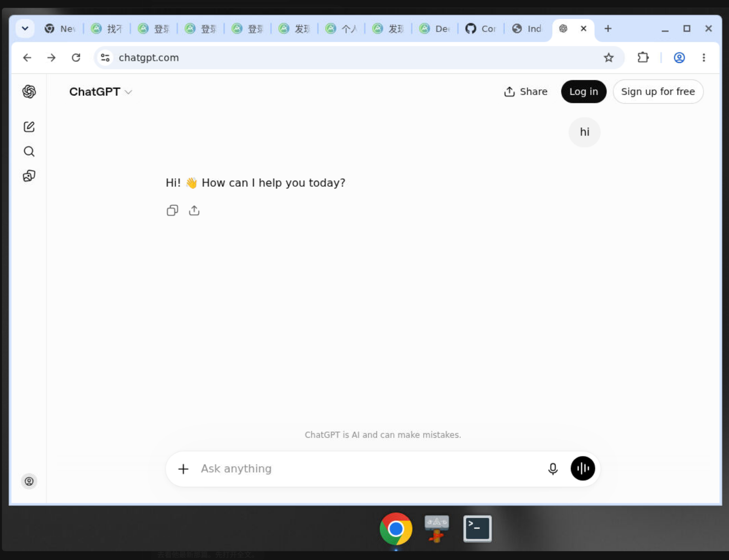Image resolution: width=729 pixels, height=560 pixels.
Task: Launch voice mode with the black waveform button
Action: (583, 468)
